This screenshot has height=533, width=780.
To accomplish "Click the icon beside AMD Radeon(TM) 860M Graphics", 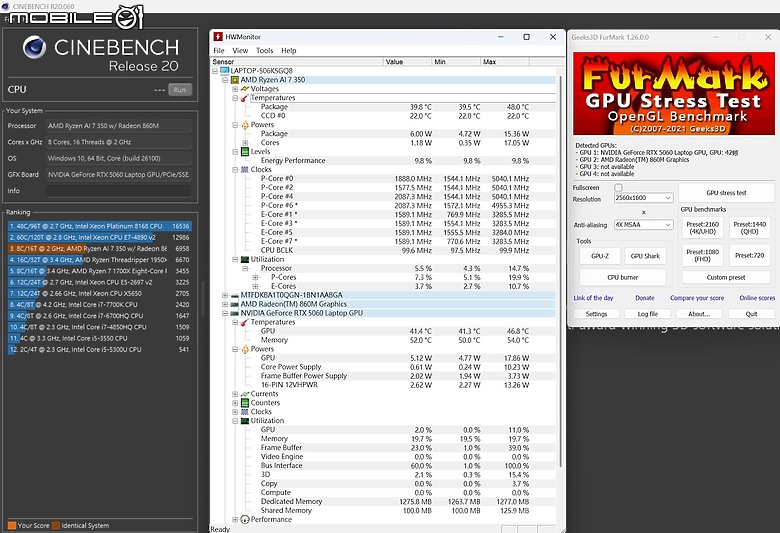I will coord(234,304).
